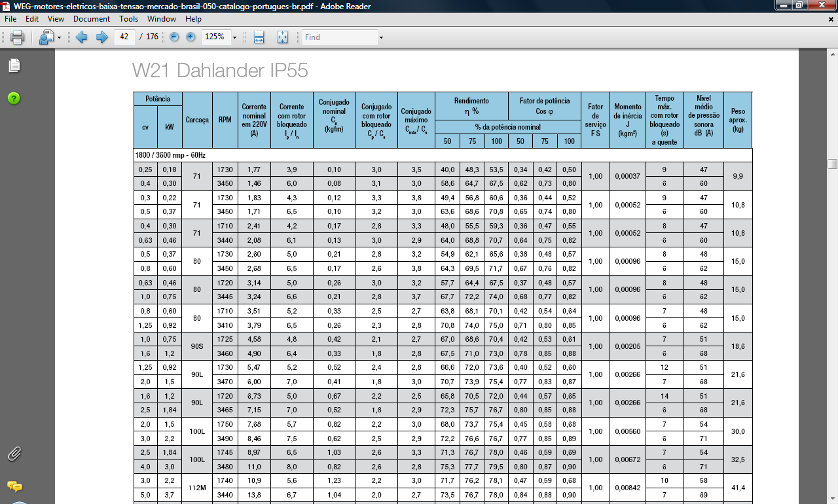Click the heading "W21 Dahlander IP55"
The height and width of the screenshot is (504, 838).
pos(220,71)
